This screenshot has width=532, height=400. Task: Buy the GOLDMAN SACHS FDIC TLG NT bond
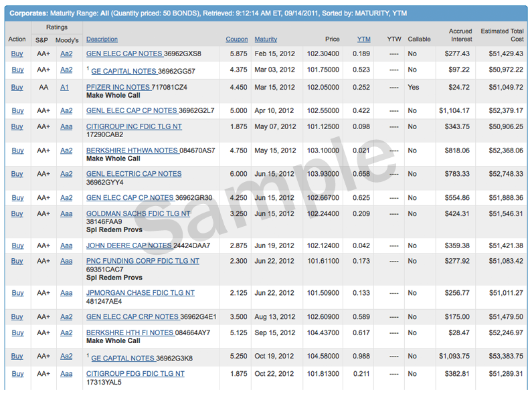pyautogui.click(x=17, y=214)
